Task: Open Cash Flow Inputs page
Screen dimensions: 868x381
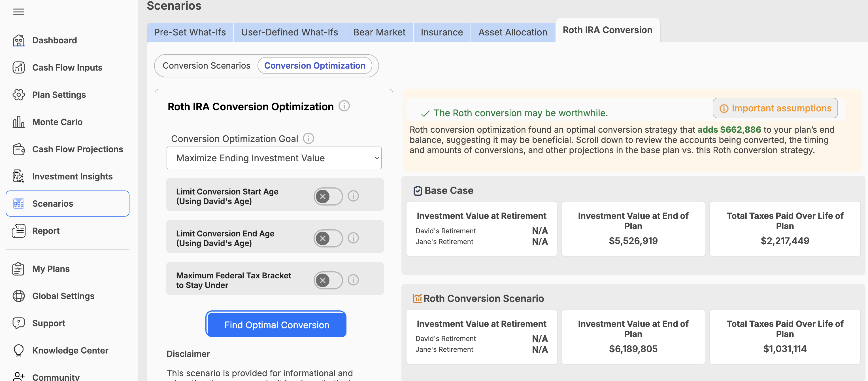Action: (68, 67)
